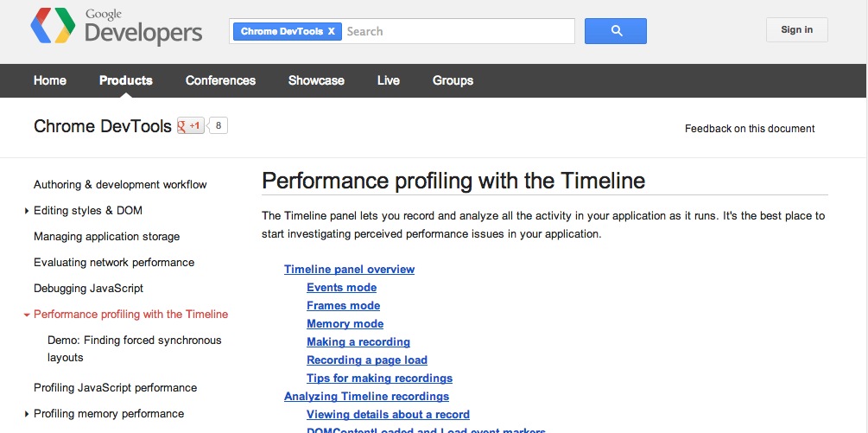Expand the Editing styles & DOM section
Image resolution: width=868 pixels, height=433 pixels.
click(27, 211)
